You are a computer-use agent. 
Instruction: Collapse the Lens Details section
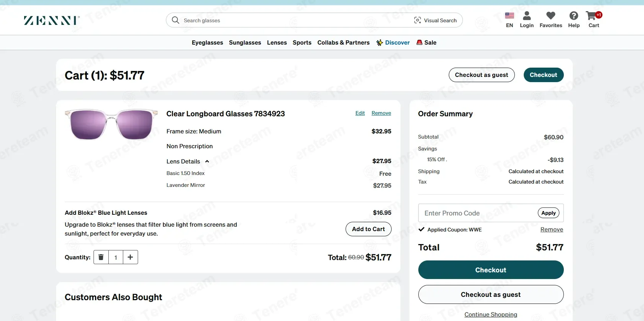[207, 162]
